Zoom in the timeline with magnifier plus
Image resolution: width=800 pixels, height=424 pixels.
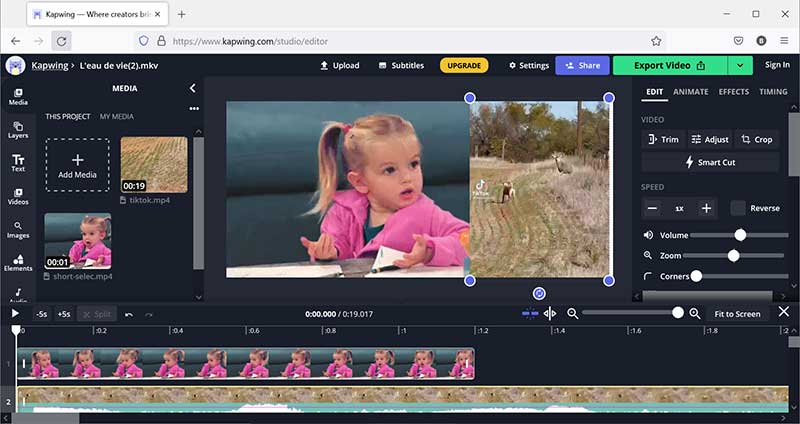point(694,314)
